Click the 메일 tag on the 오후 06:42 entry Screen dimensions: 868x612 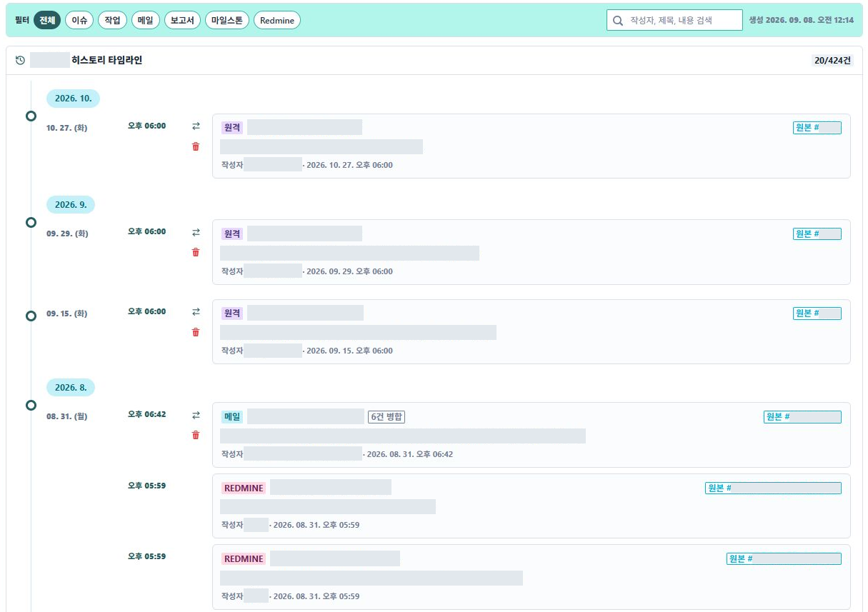tap(232, 416)
